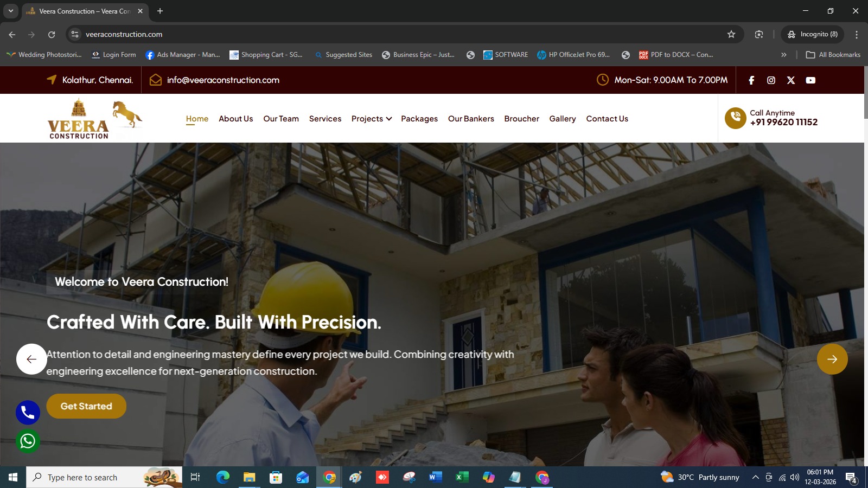Screen dimensions: 868x488
Task: Bookmark this page with the star icon
Action: 731,34
